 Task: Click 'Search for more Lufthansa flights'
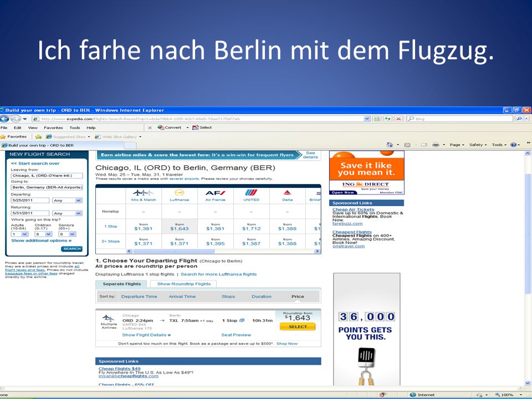tap(218, 274)
